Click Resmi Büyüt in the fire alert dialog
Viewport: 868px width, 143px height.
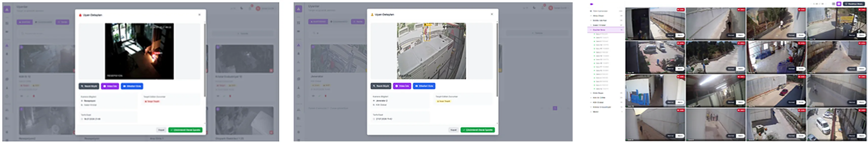click(x=89, y=86)
